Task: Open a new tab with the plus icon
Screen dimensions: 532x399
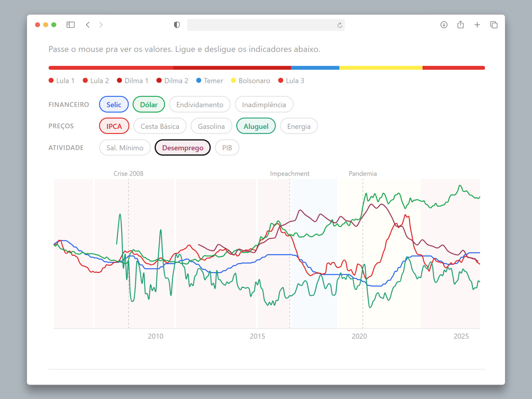Action: tap(477, 25)
